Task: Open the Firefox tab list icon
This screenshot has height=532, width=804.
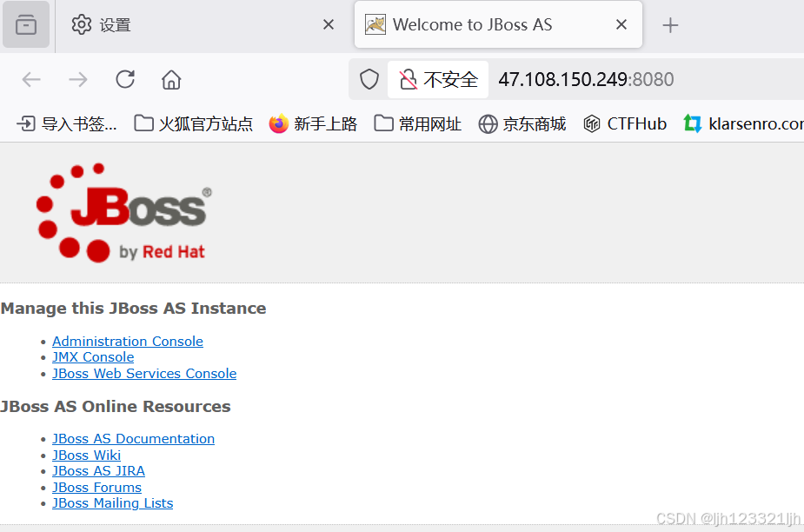Action: pyautogui.click(x=25, y=24)
